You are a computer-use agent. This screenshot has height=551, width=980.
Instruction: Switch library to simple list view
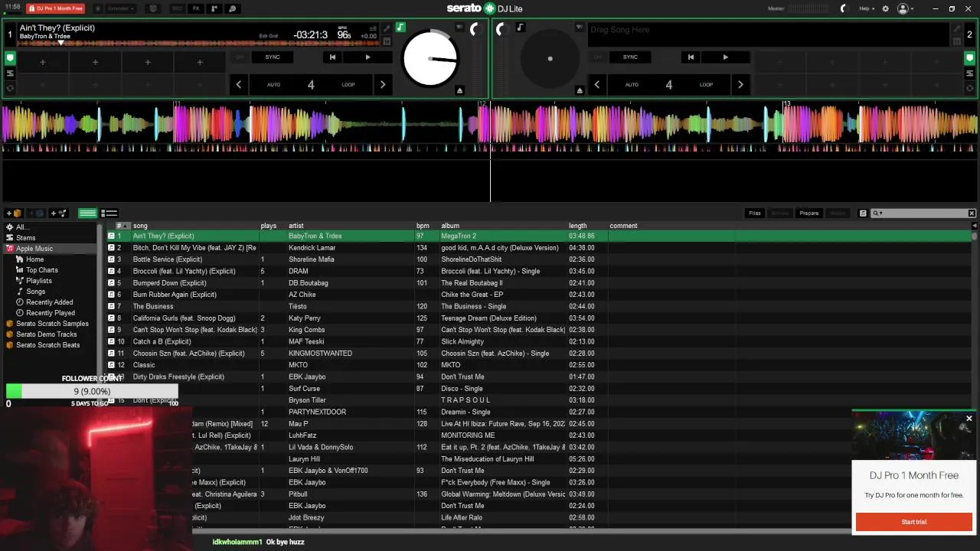coord(88,213)
